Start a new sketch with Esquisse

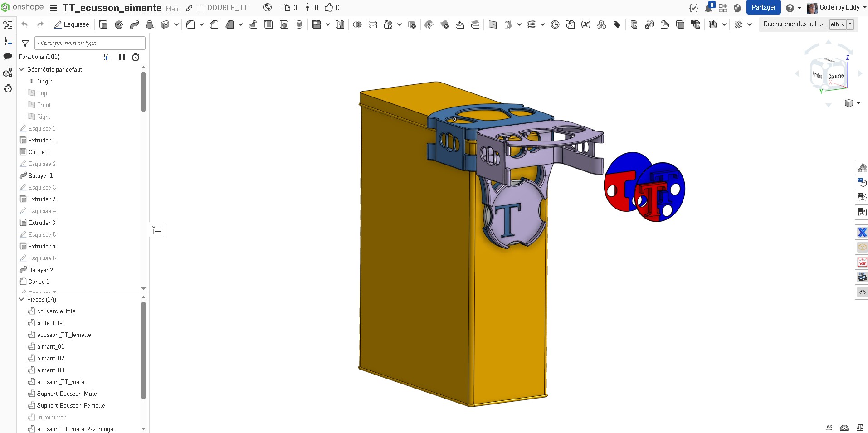click(x=71, y=24)
